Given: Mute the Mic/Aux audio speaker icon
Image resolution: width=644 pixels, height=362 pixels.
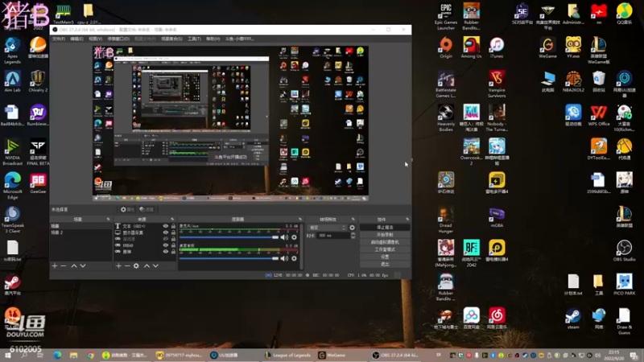Looking at the screenshot, I should coord(284,237).
